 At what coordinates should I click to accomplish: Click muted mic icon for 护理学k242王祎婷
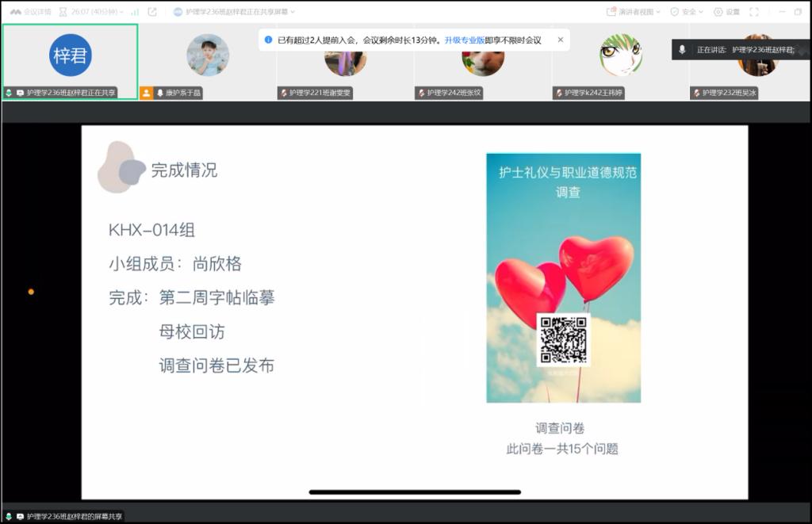pos(558,93)
